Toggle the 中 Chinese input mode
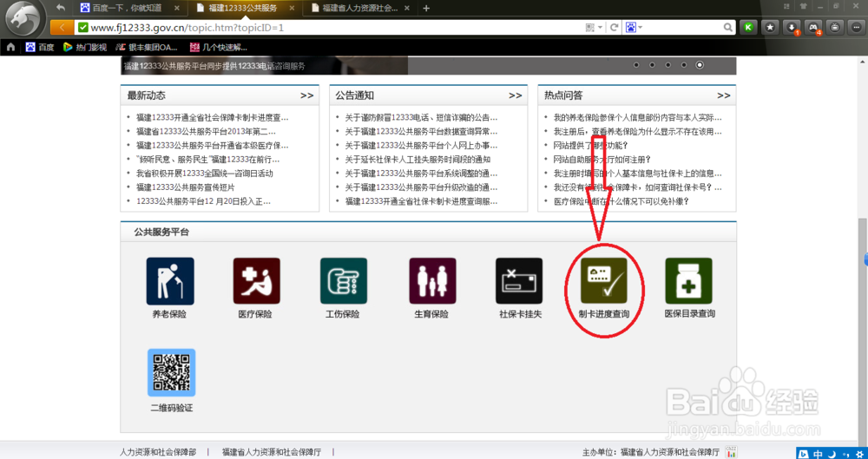The height and width of the screenshot is (459, 868). point(819,454)
